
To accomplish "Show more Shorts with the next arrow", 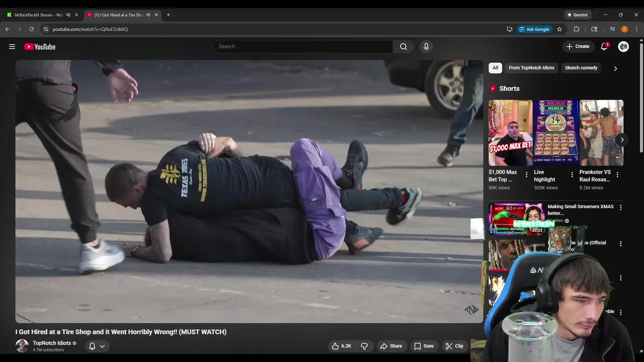I will pos(622,140).
